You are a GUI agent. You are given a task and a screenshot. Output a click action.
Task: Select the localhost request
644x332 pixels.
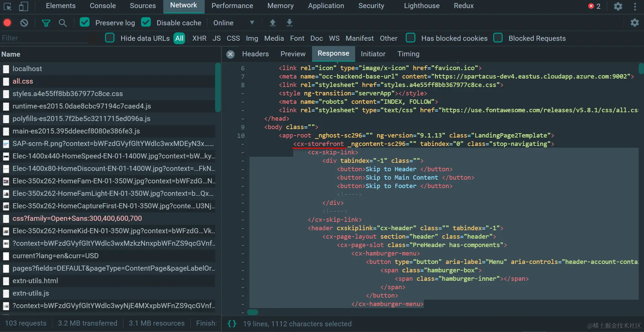tap(108, 69)
